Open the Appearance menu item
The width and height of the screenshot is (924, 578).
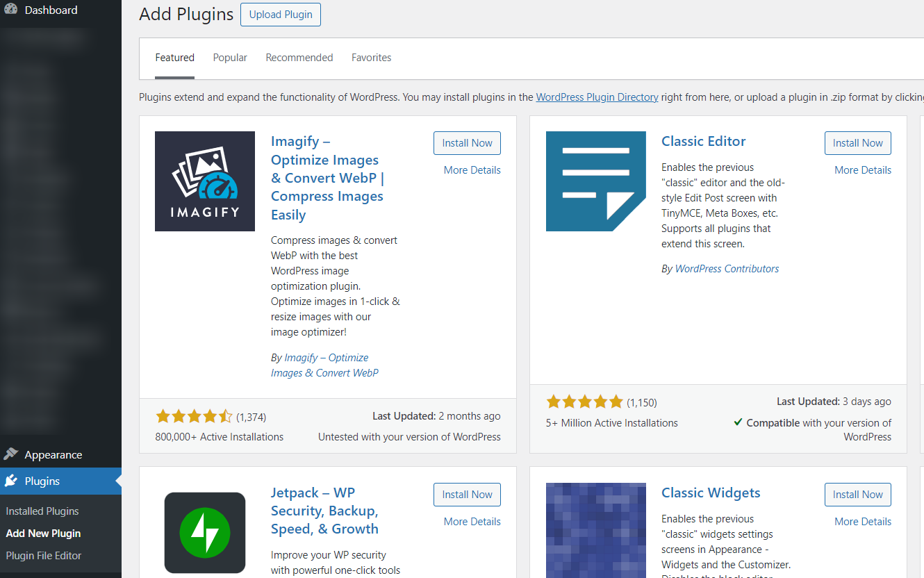pos(60,454)
